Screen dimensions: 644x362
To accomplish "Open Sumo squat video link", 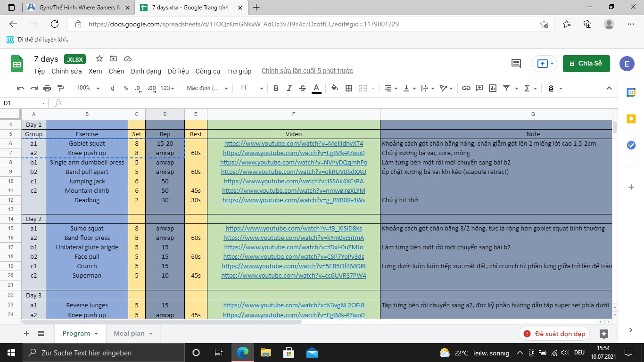I will (293, 228).
